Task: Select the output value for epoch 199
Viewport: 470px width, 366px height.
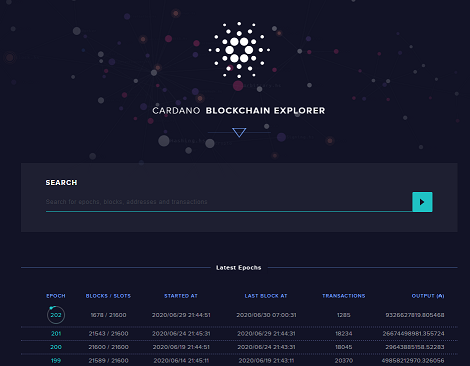Action: 413,361
